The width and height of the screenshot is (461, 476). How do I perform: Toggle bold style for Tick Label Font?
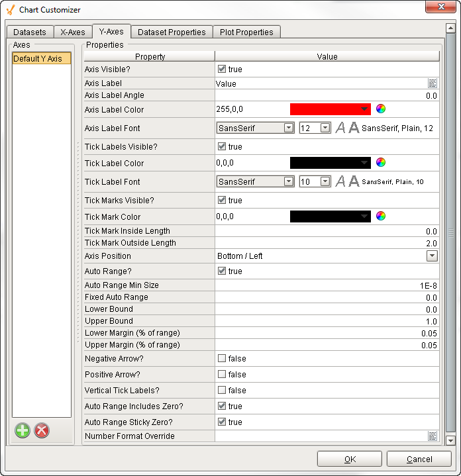tap(354, 181)
